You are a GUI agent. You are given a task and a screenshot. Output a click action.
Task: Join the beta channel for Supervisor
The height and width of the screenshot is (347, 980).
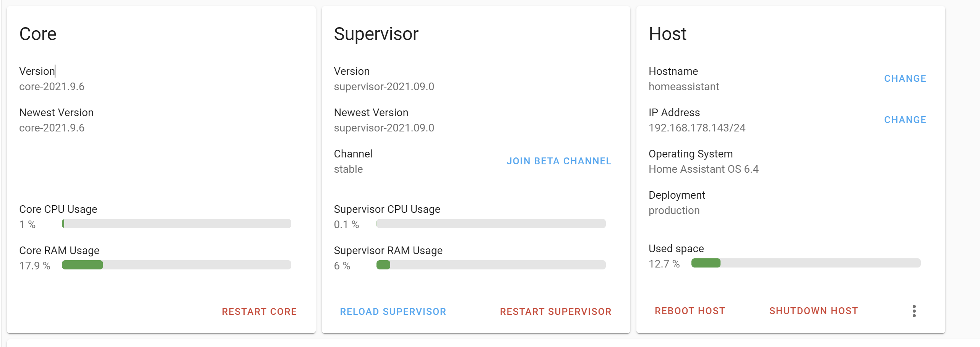click(559, 161)
